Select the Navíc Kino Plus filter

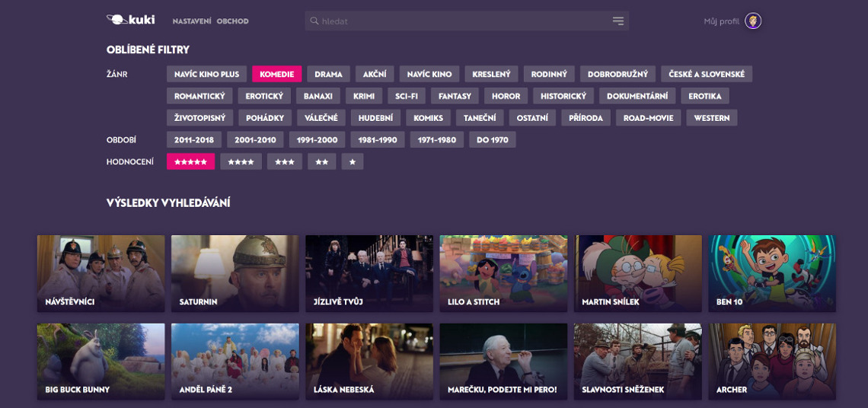(206, 74)
